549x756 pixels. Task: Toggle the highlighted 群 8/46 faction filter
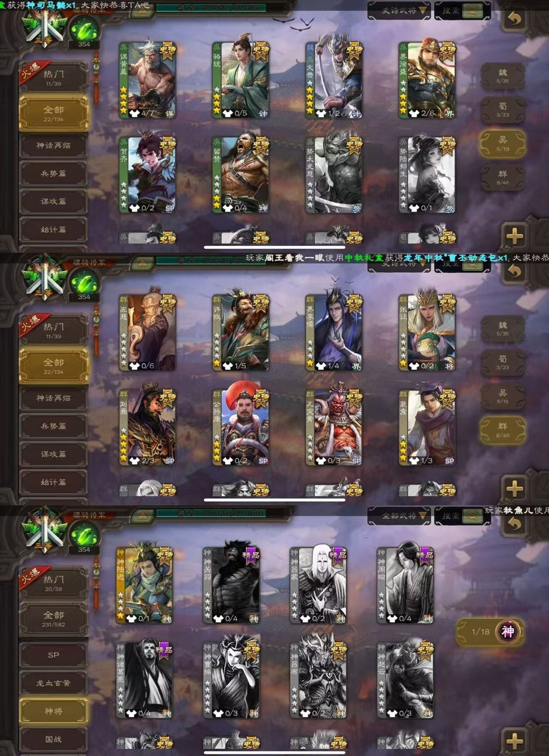click(x=502, y=430)
